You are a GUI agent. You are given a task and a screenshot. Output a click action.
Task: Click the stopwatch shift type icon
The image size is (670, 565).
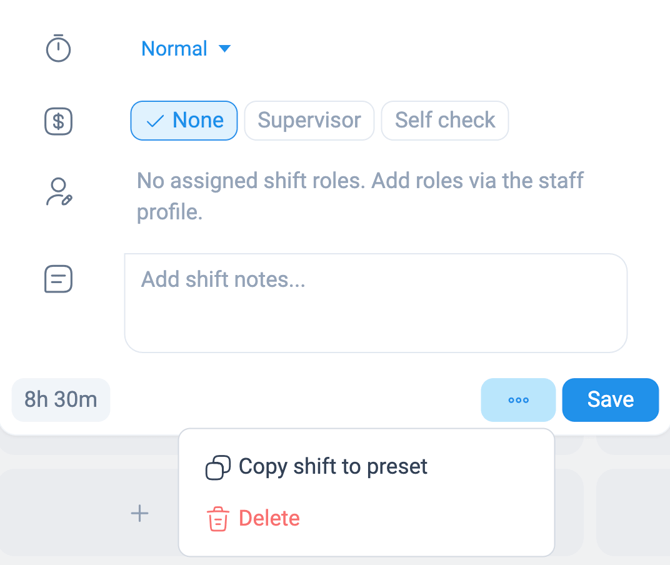[58, 48]
